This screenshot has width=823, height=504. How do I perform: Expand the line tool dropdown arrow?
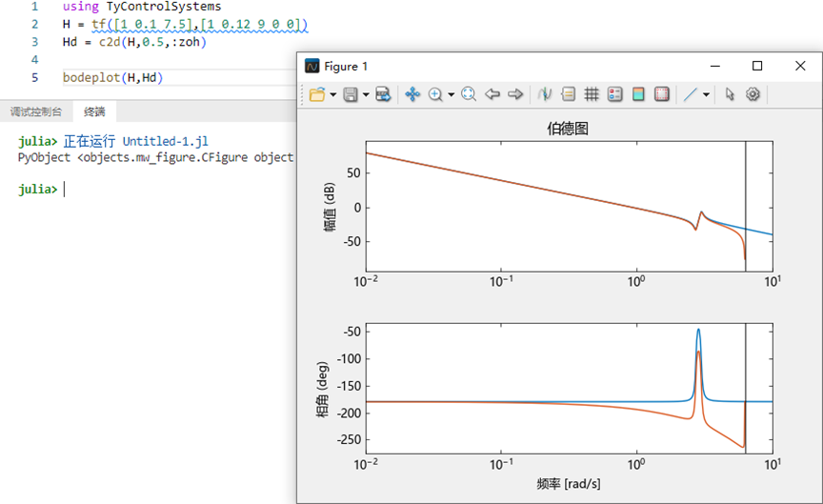click(x=706, y=95)
